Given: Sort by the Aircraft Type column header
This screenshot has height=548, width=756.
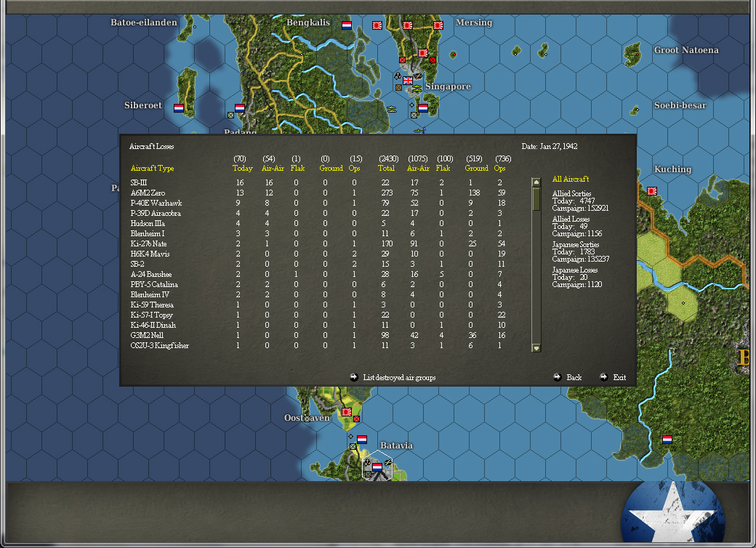Looking at the screenshot, I should (153, 168).
